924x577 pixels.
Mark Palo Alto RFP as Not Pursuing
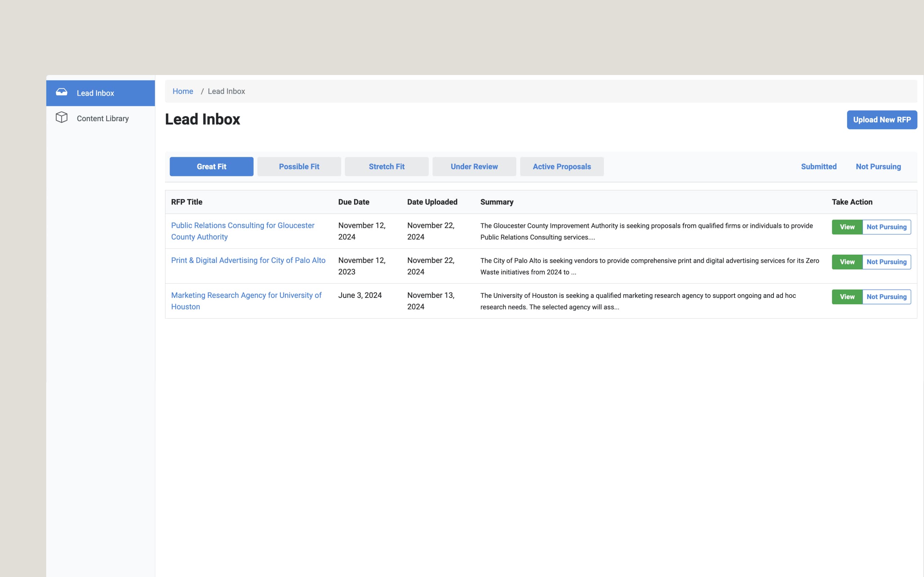pos(886,262)
